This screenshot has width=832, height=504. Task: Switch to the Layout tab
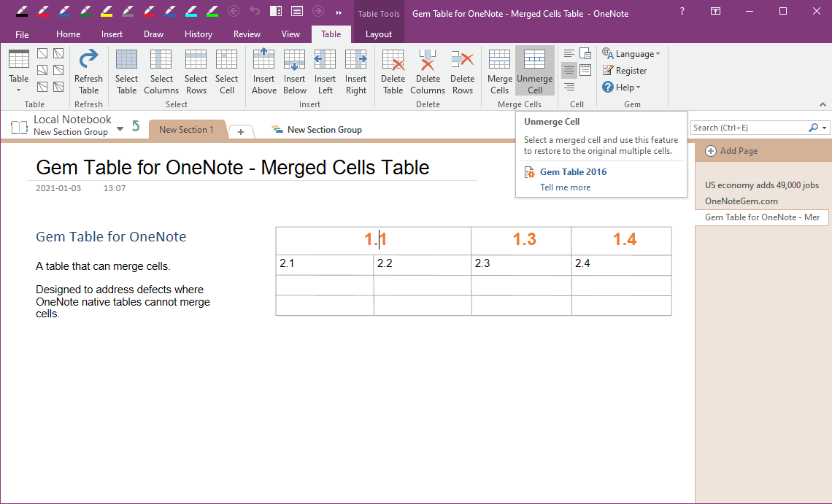(379, 34)
